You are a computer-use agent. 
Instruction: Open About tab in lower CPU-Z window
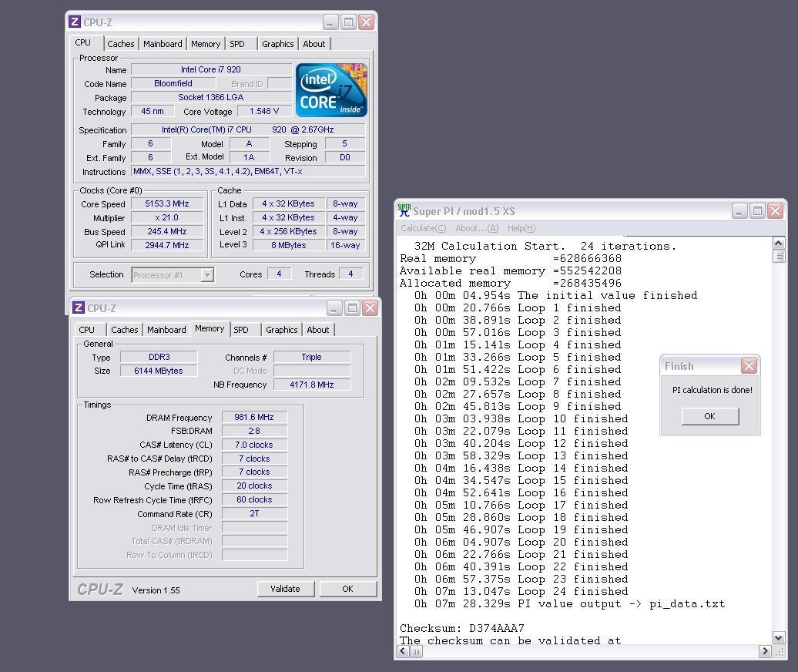318,330
